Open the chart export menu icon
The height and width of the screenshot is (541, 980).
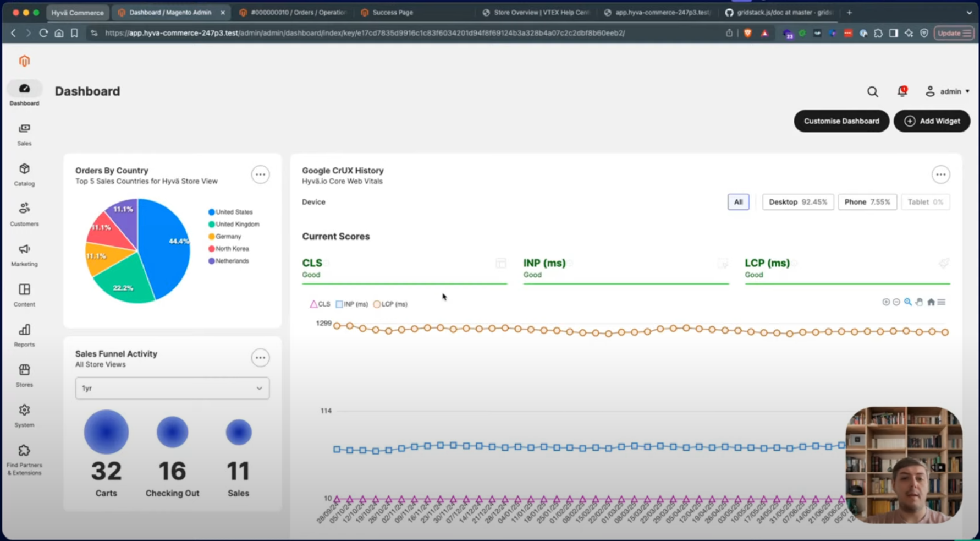tap(942, 302)
